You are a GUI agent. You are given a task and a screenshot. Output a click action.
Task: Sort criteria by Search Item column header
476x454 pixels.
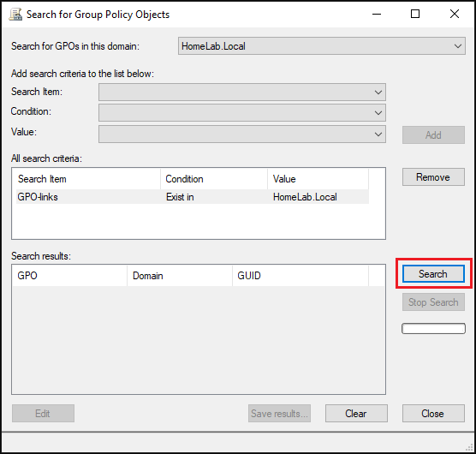(x=86, y=179)
